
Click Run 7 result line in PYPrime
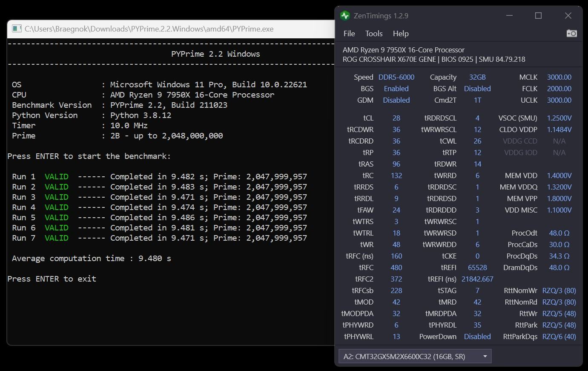pyautogui.click(x=159, y=238)
